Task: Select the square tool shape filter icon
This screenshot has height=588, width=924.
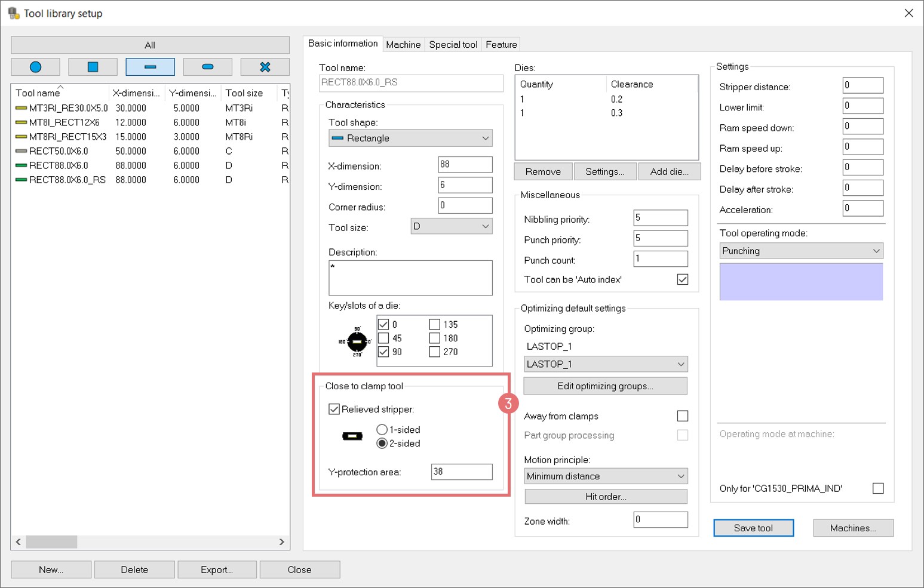Action: coord(93,67)
